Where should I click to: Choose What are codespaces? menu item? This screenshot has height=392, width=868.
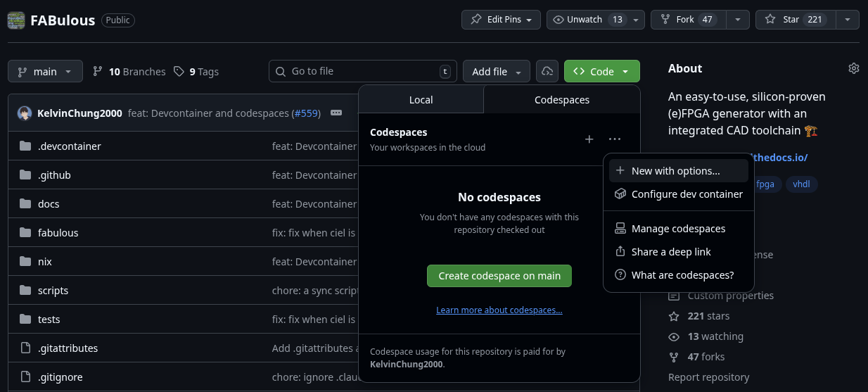pyautogui.click(x=679, y=275)
